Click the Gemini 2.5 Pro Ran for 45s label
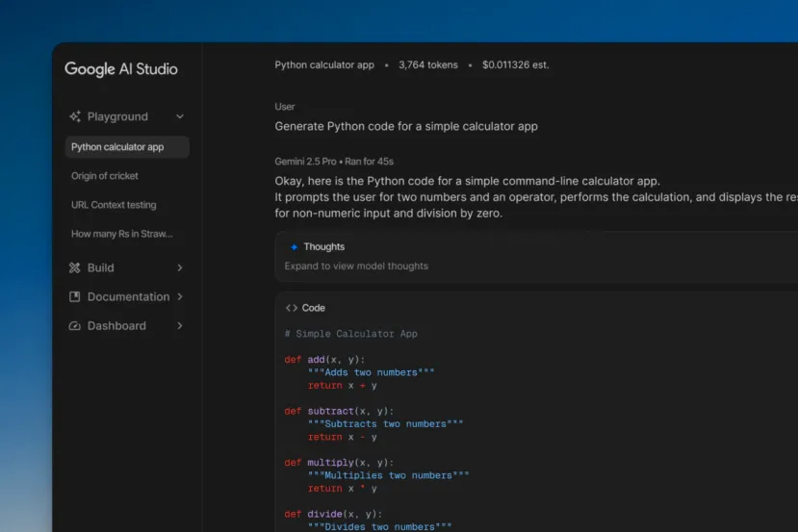This screenshot has width=798, height=532. pyautogui.click(x=334, y=162)
